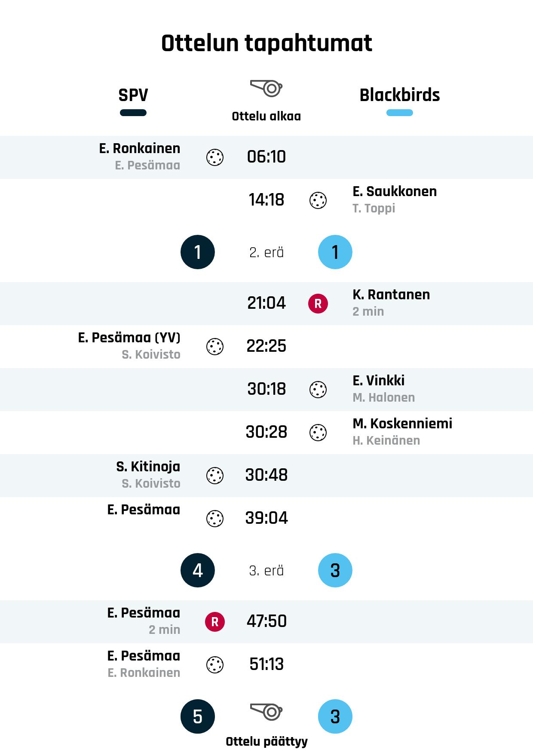Click the goal ball icon at 51:13
The width and height of the screenshot is (533, 756).
click(215, 665)
